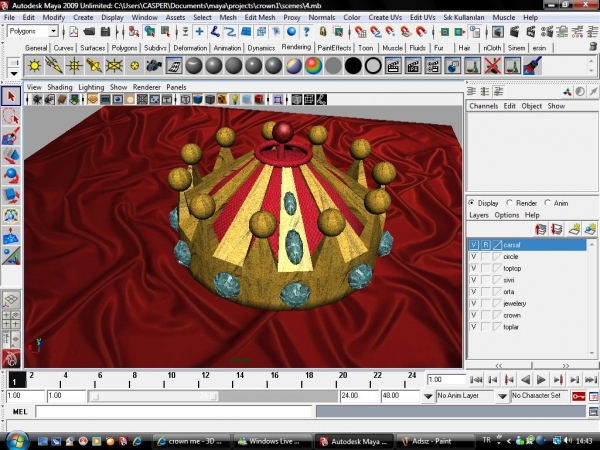The height and width of the screenshot is (450, 600).
Task: Toggle visibility of the orta layer
Action: pyautogui.click(x=474, y=292)
